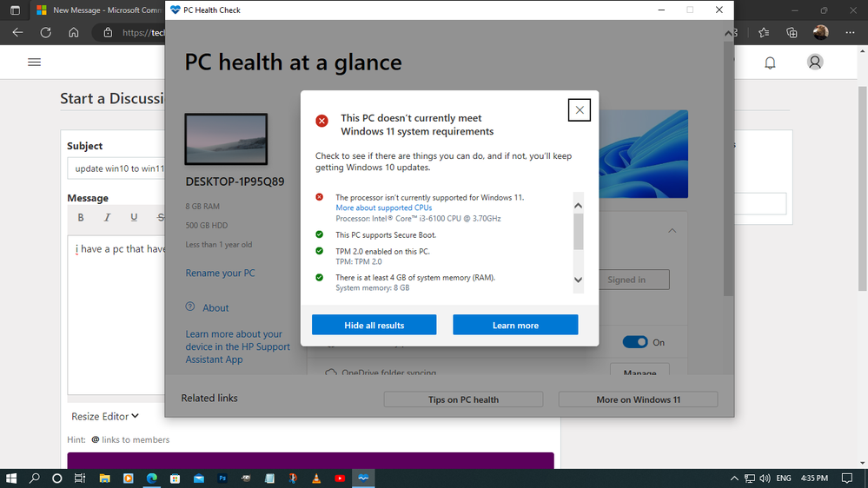868x488 pixels.
Task: Open Mail app from taskbar
Action: 199,478
